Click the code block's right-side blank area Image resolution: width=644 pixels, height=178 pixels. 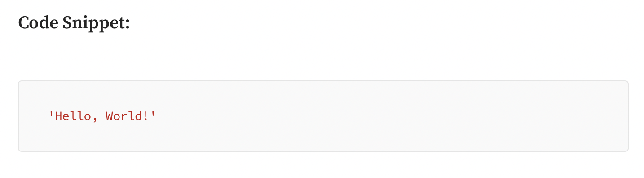coord(539,116)
